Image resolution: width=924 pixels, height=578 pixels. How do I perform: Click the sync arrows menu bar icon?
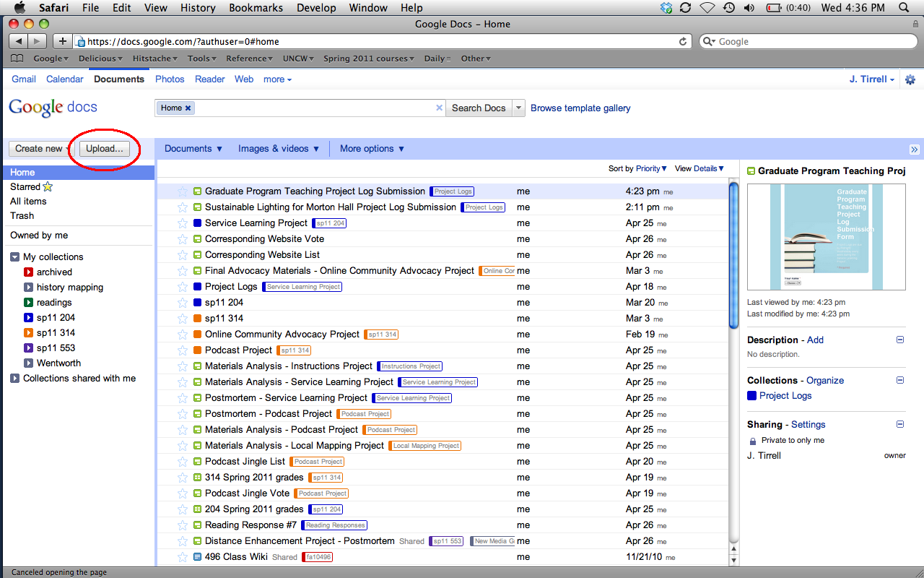pos(685,8)
